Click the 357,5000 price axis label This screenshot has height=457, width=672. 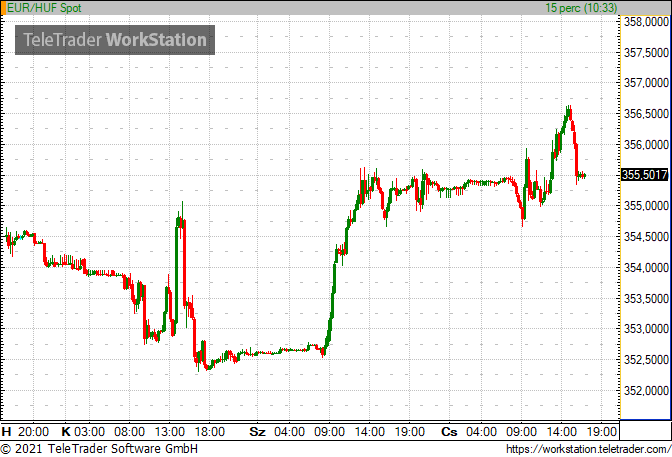[646, 52]
